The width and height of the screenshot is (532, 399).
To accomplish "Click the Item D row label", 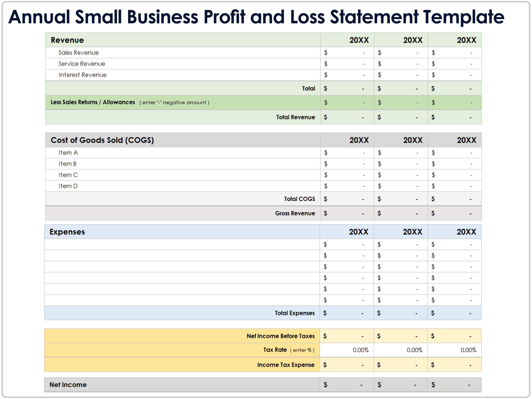I will [68, 186].
